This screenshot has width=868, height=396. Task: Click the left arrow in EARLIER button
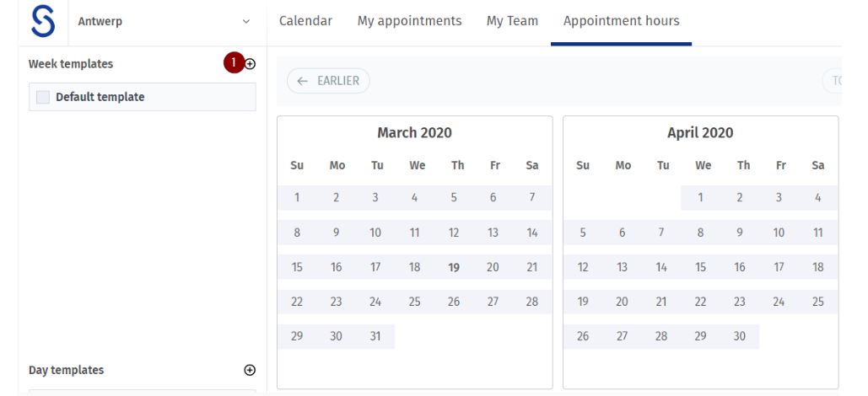302,81
